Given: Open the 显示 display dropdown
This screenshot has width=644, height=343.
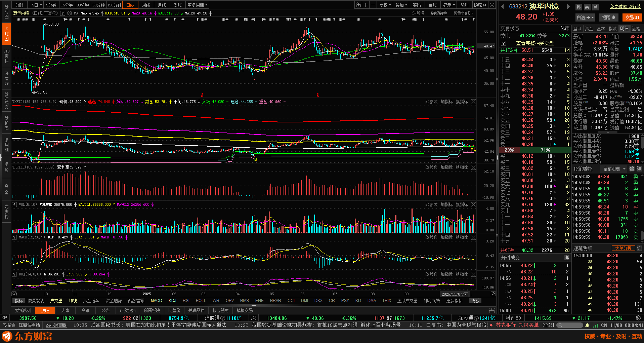Looking at the screenshot, I should [449, 5].
